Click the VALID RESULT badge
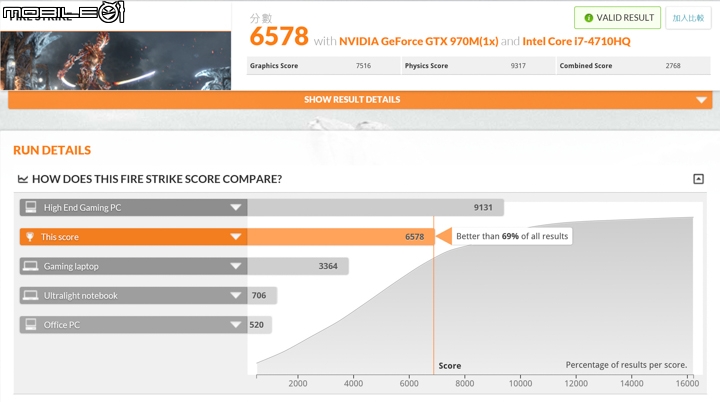The image size is (720, 402). 617,18
